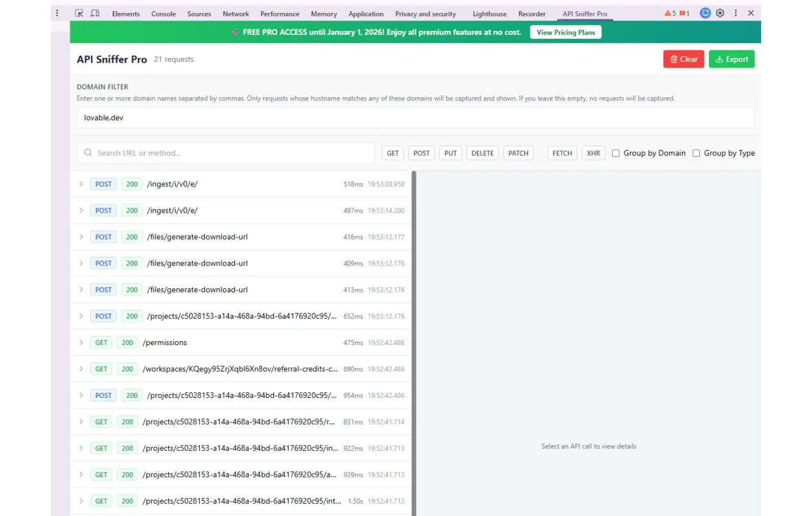This screenshot has width=812, height=516.
Task: Open the Memory tab
Action: (324, 14)
